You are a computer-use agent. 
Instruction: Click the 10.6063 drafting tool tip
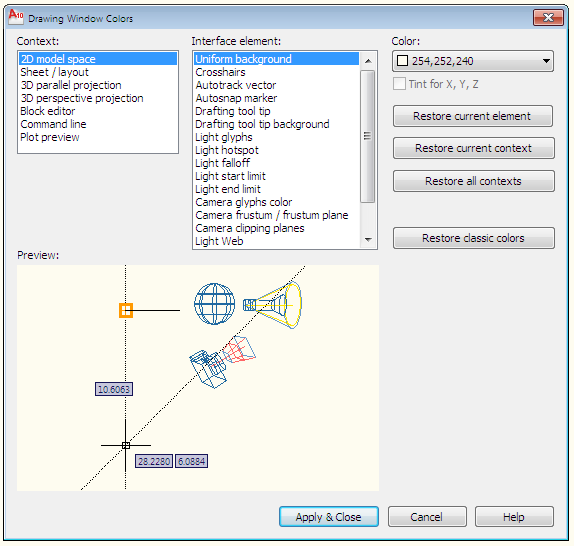114,389
